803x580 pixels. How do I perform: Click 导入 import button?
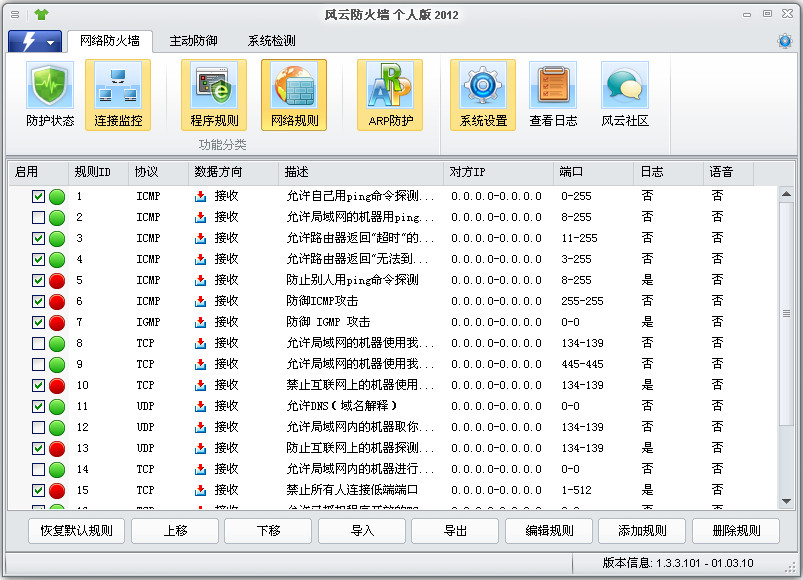pos(362,531)
